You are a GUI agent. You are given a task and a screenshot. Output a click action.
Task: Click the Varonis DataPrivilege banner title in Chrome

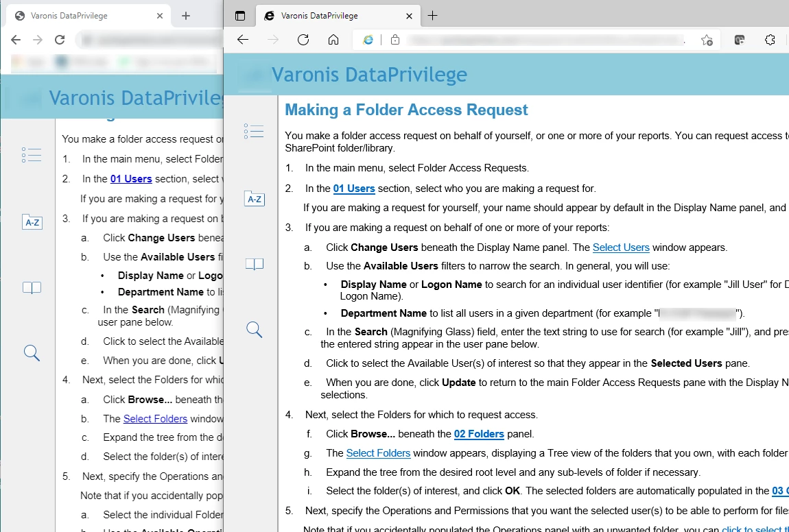coord(136,97)
